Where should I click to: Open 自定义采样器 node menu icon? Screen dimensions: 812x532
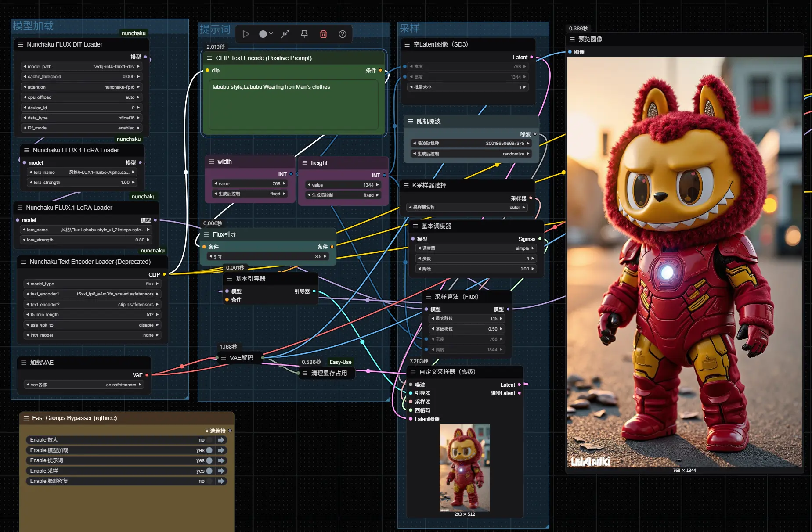coord(413,372)
